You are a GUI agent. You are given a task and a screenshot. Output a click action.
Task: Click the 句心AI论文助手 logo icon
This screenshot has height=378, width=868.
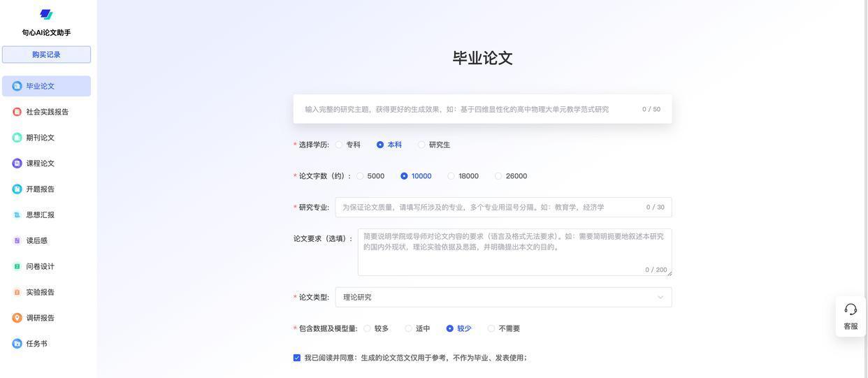click(x=46, y=15)
